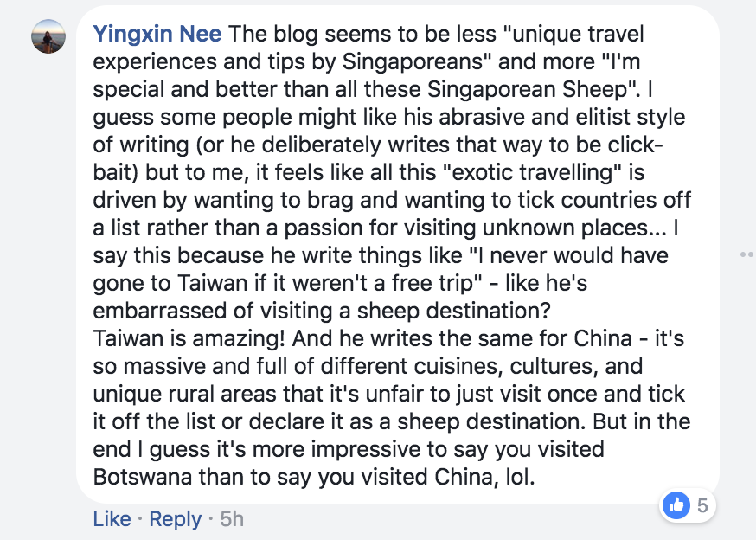Viewport: 756px width, 540px height.
Task: Click the word "cuisines" in the comment
Action: [x=413, y=366]
